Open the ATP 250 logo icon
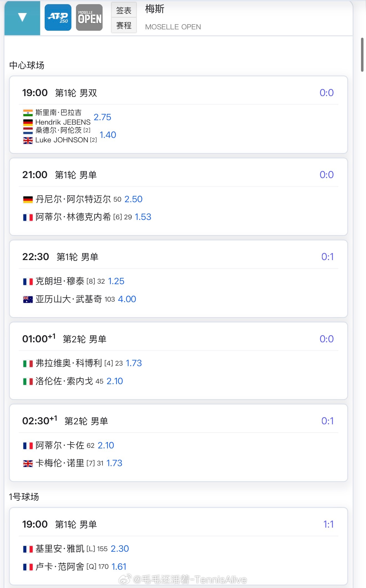This screenshot has height=588, width=366. [x=58, y=17]
